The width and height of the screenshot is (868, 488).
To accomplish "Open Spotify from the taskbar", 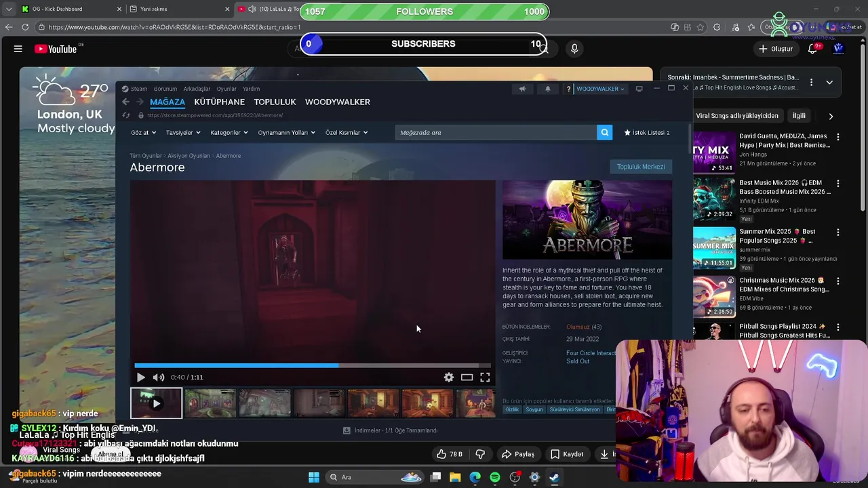I will [495, 477].
